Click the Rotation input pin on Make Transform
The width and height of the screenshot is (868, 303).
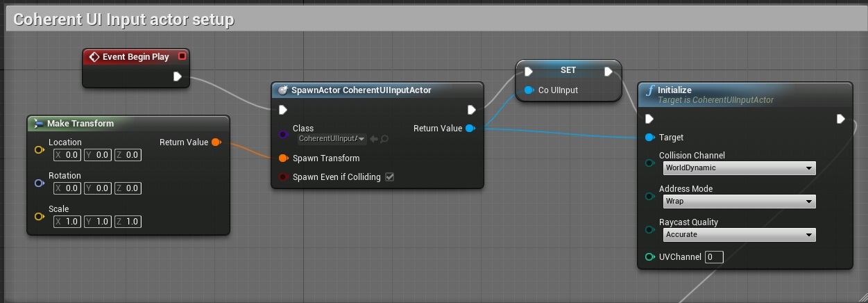click(x=39, y=183)
